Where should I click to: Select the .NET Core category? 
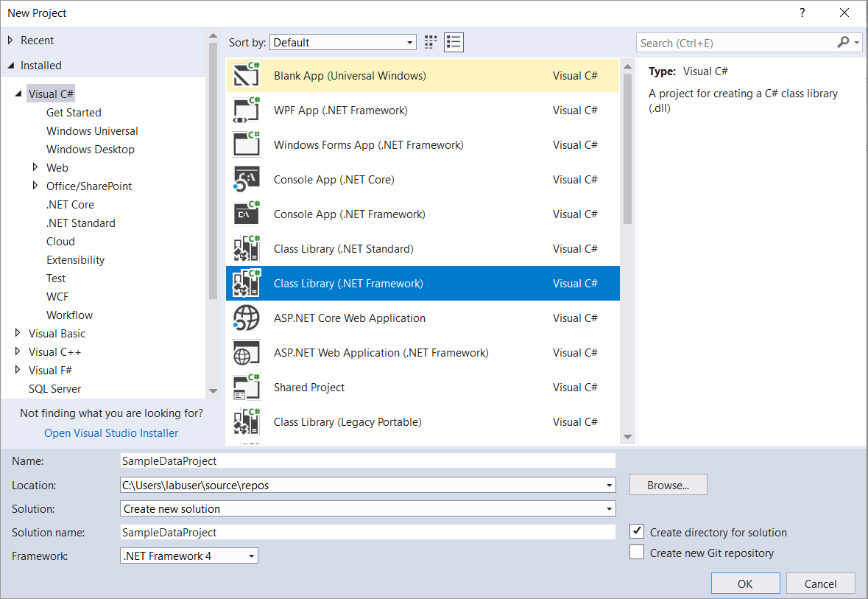click(70, 205)
